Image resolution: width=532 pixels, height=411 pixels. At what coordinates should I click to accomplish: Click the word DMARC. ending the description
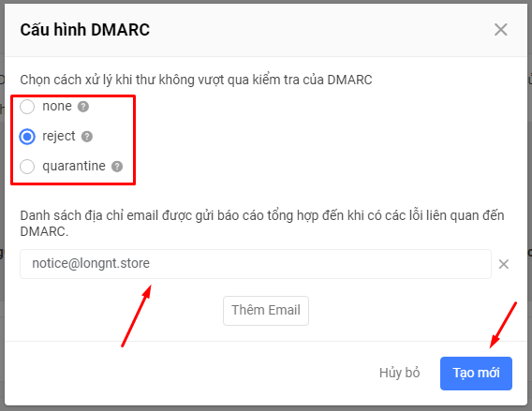(x=44, y=231)
